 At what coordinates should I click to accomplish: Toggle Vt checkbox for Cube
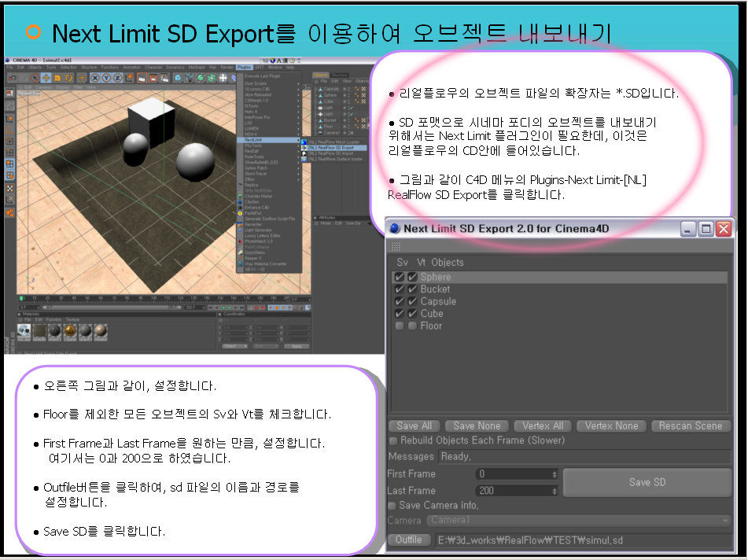coord(413,313)
